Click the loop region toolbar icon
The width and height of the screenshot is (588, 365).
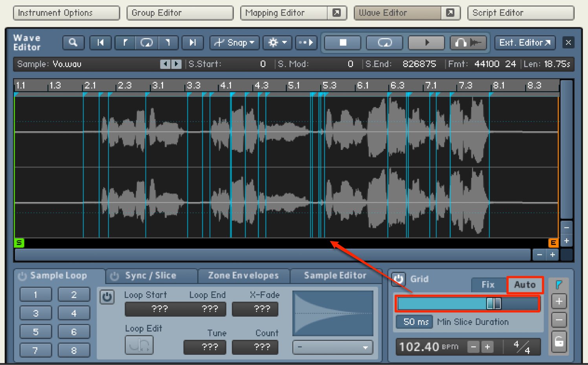147,42
